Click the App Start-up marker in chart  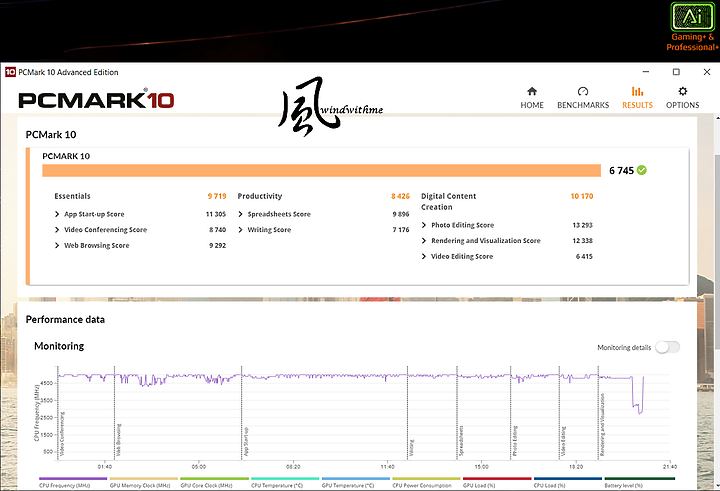point(246,442)
